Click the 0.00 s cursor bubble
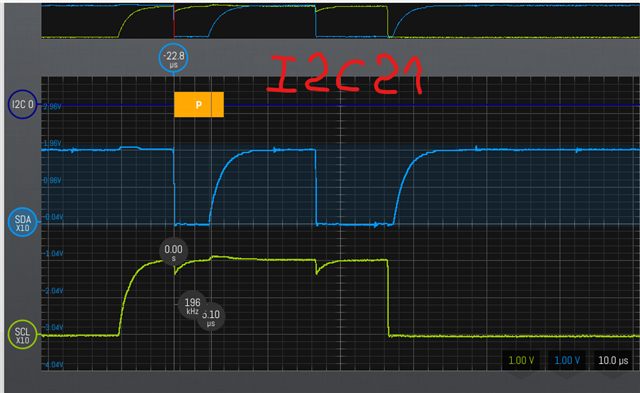 pos(173,251)
